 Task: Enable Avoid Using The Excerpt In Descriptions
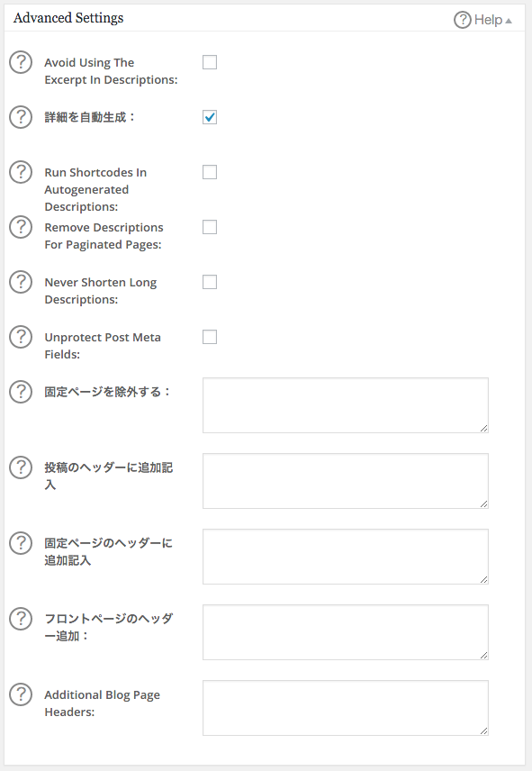[210, 62]
